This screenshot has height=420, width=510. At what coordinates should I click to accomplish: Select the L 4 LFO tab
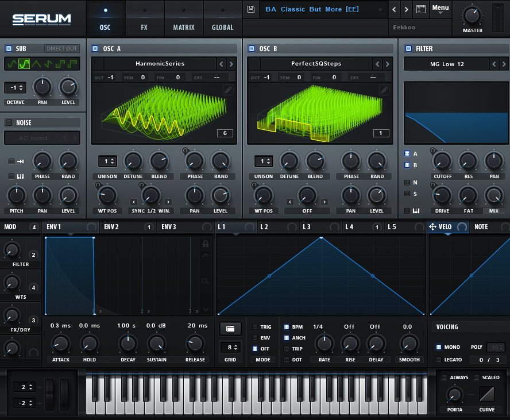(364, 227)
